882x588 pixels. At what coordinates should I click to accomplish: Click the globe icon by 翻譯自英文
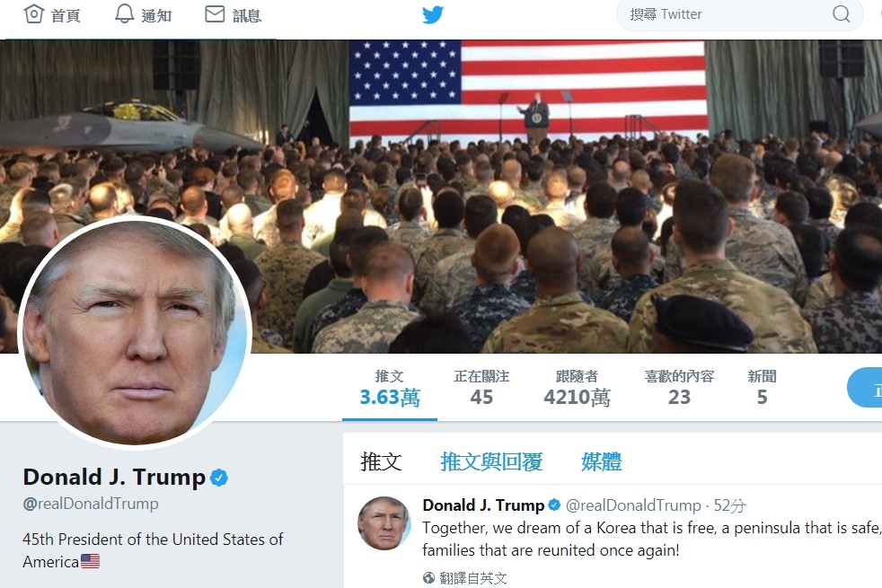428,577
